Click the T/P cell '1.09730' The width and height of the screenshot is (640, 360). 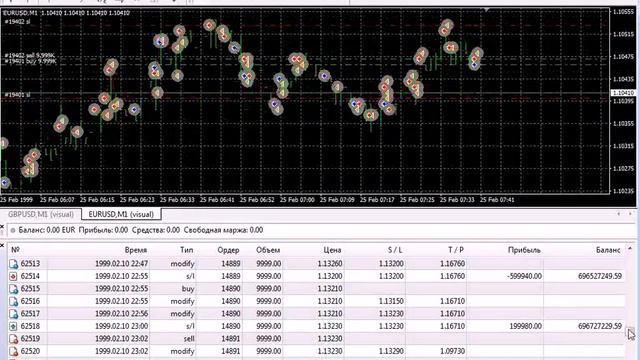[x=452, y=351]
